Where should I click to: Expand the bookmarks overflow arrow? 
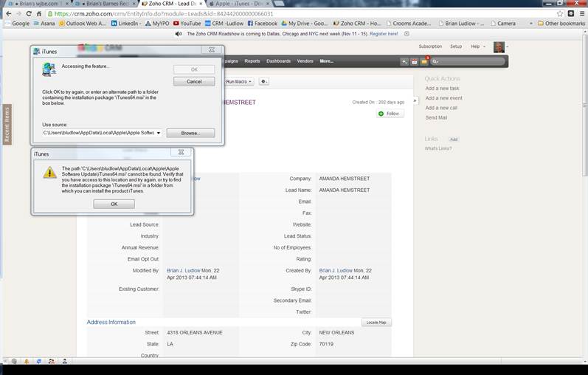(531, 24)
